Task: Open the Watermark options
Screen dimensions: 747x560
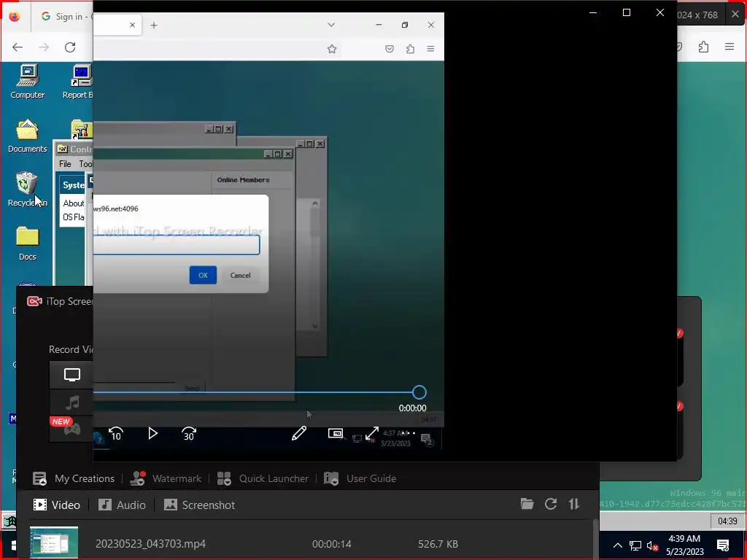Action: [166, 478]
